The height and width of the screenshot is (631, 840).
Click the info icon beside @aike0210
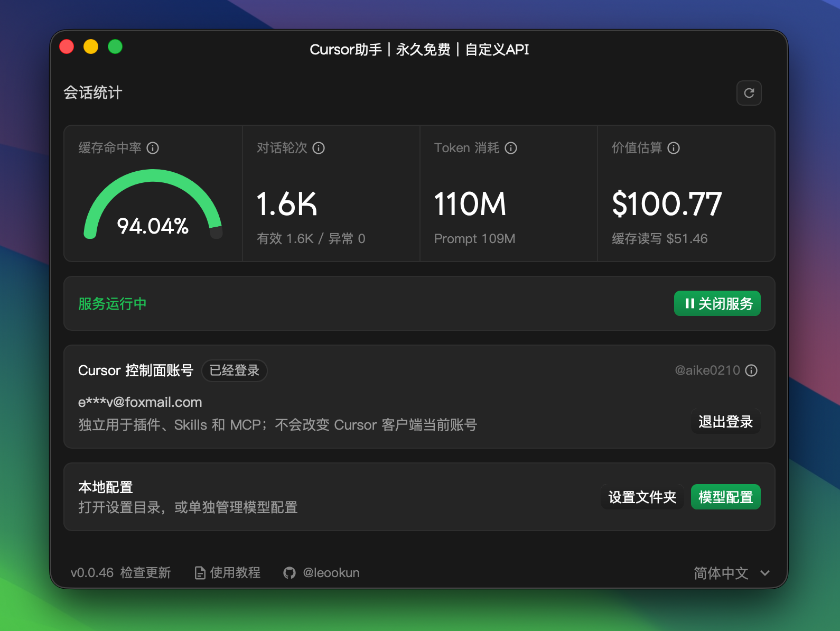pos(751,370)
